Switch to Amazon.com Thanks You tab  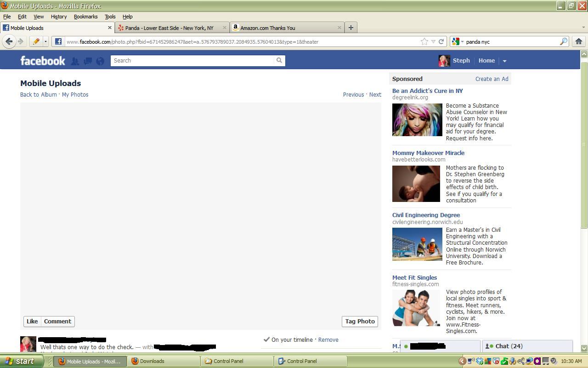point(287,28)
